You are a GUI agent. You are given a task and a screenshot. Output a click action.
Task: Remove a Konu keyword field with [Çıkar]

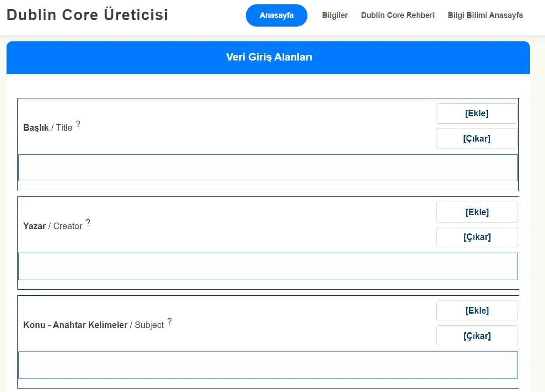477,336
